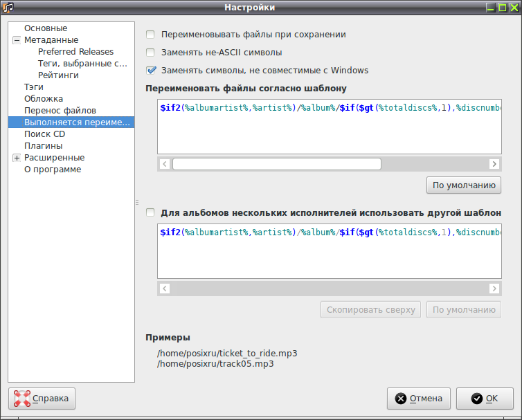Open the О программе page
This screenshot has width=522, height=420.
click(x=53, y=170)
